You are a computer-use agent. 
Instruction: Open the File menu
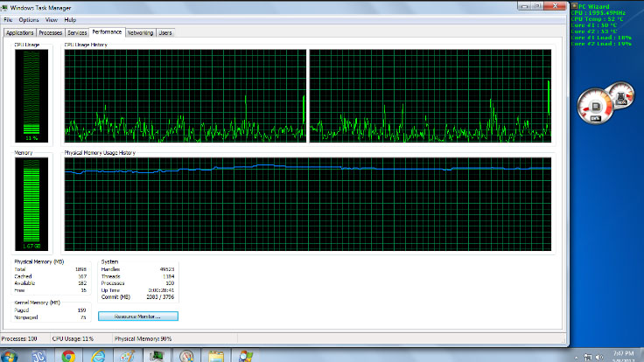pos(8,19)
